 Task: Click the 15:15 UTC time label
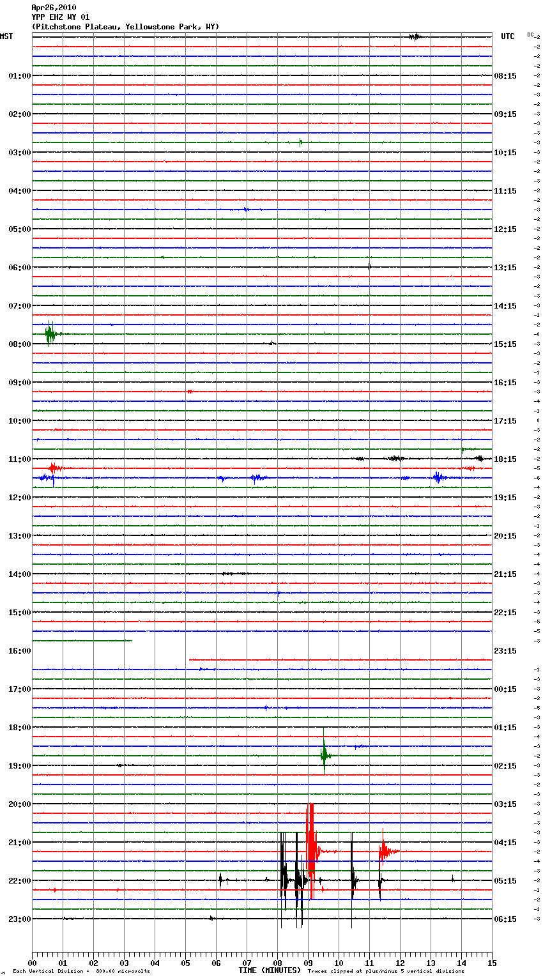(505, 344)
